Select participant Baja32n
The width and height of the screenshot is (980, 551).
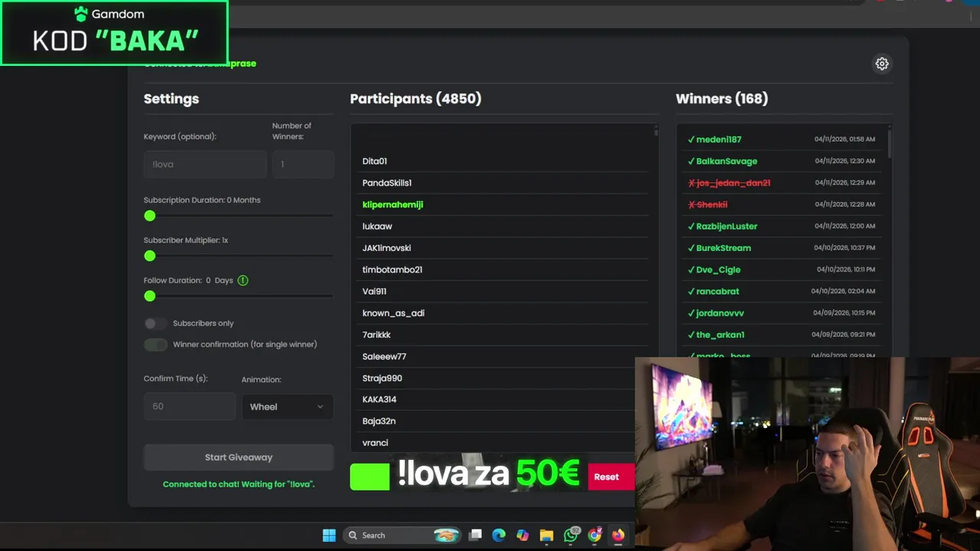[379, 421]
